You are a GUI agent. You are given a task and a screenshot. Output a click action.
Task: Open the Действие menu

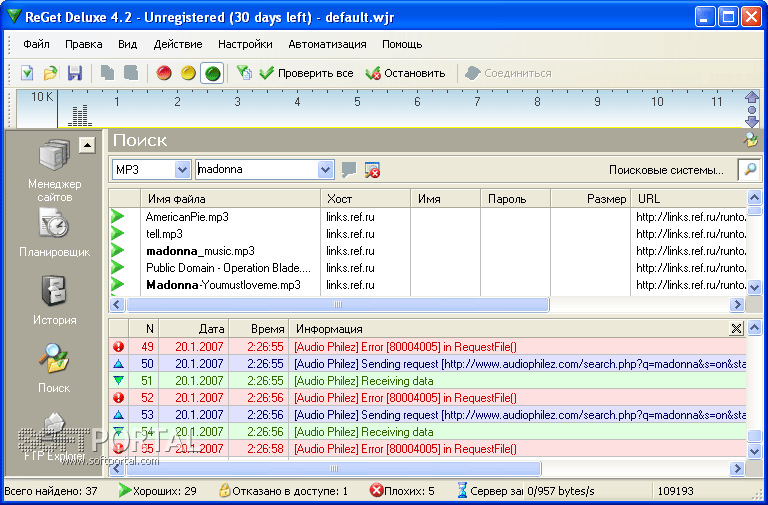point(178,44)
